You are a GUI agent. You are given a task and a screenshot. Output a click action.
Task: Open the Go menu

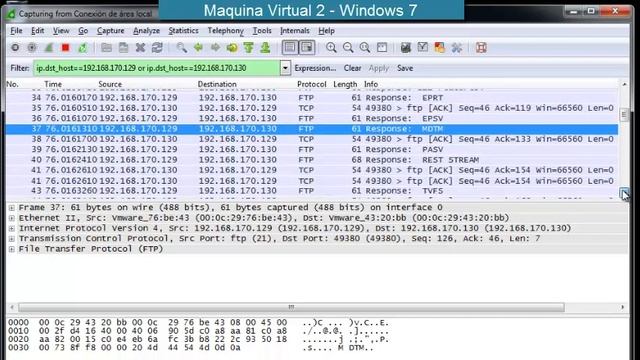pos(83,31)
